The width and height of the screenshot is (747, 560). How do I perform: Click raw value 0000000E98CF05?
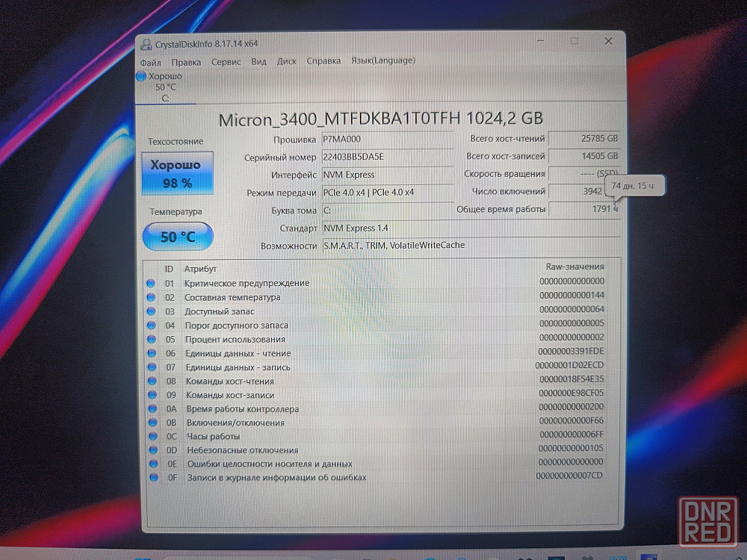tap(571, 393)
